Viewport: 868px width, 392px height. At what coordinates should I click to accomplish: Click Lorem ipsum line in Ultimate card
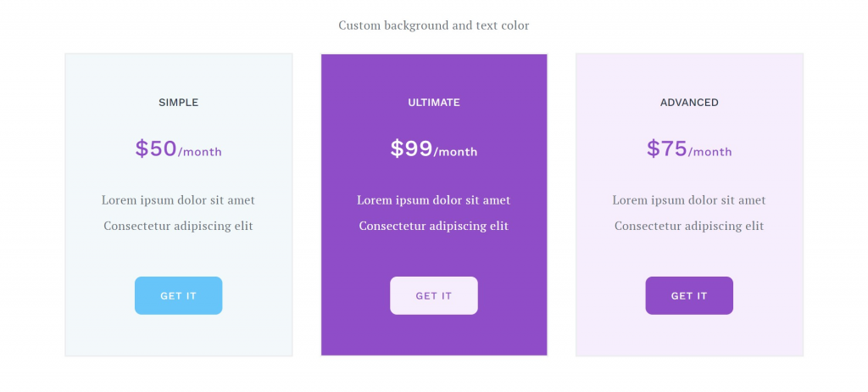434,200
